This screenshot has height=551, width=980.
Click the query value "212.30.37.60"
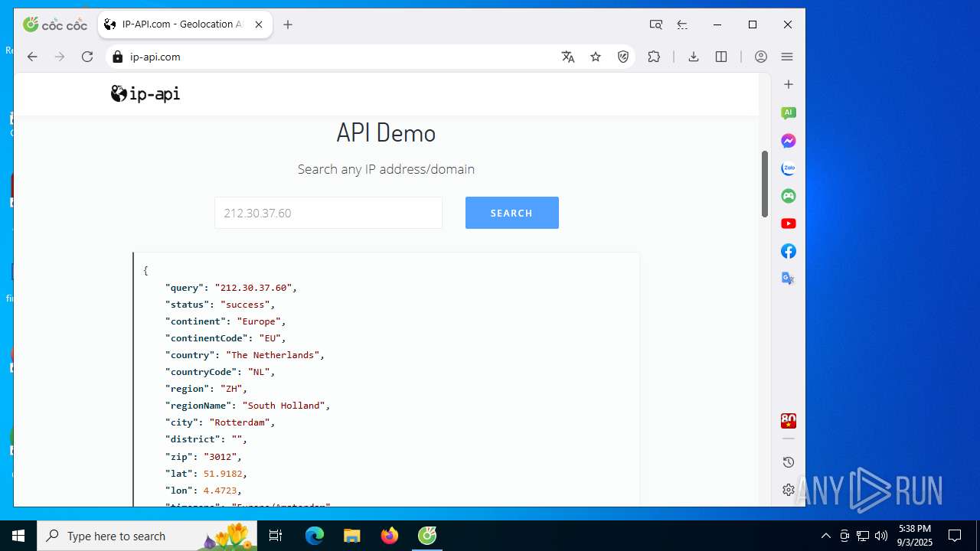point(253,288)
